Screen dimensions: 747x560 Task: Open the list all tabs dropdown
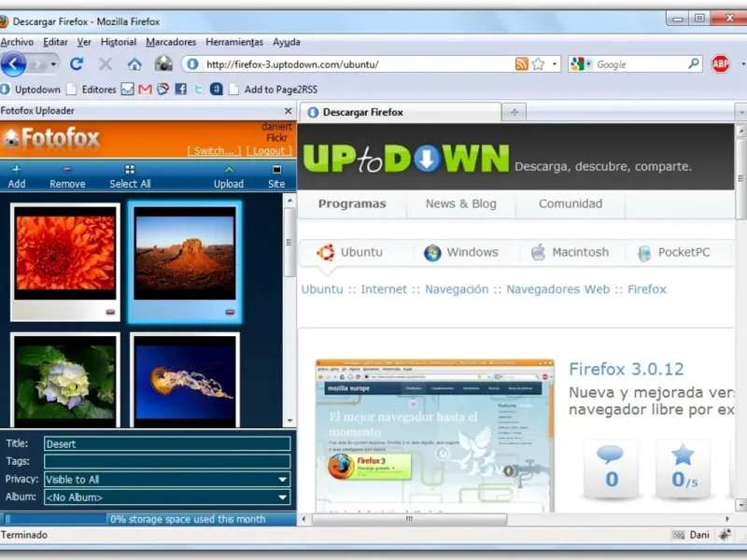pos(741,113)
